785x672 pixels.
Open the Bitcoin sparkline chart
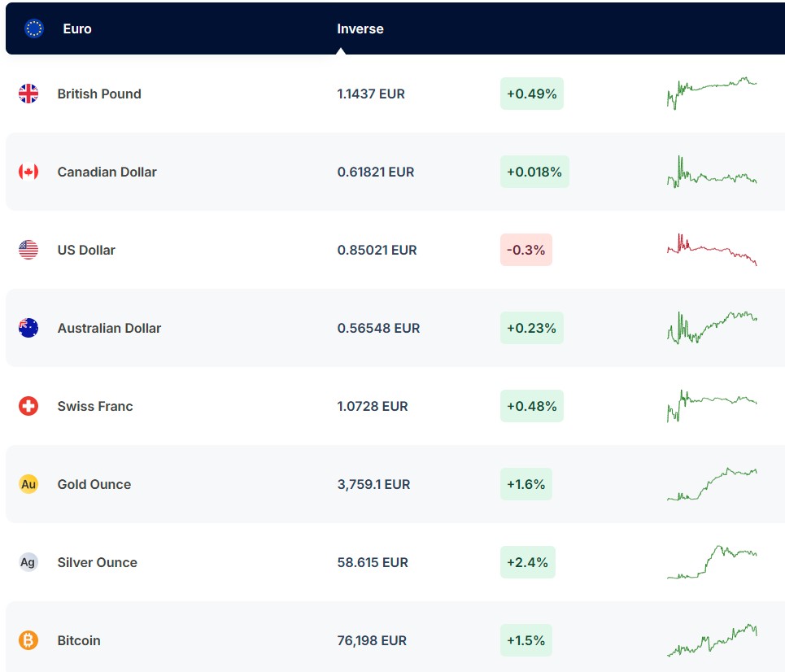click(x=712, y=640)
